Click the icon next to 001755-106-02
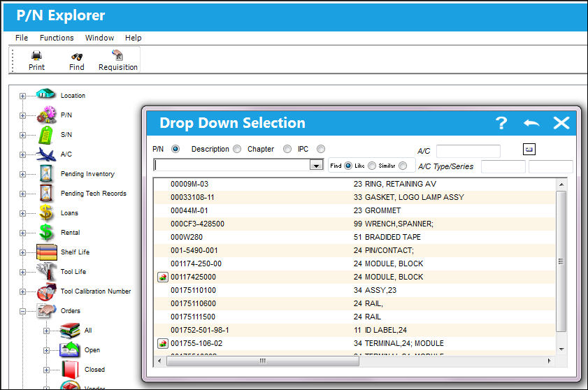This screenshot has height=390, width=588. pos(163,343)
